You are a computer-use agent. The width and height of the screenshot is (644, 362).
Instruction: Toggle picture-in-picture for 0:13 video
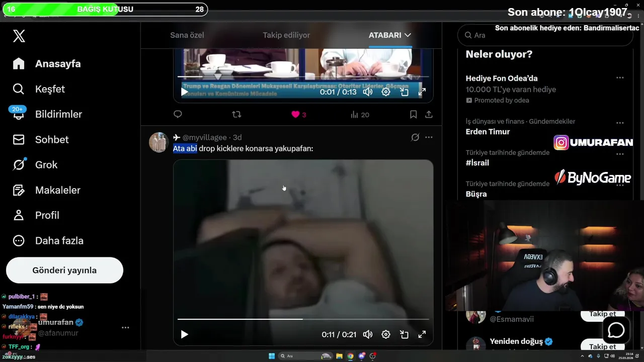[x=404, y=92]
